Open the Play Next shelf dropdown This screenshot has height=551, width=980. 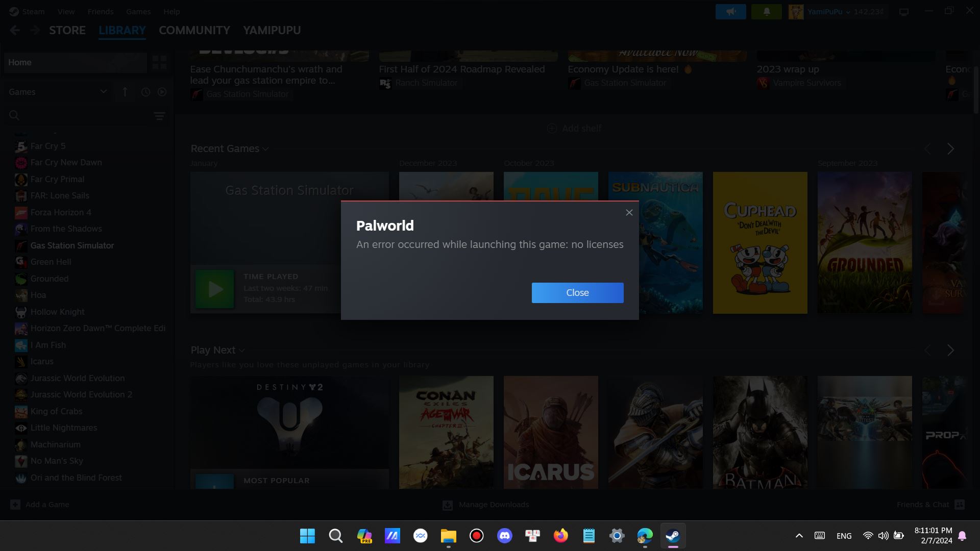[x=242, y=350]
